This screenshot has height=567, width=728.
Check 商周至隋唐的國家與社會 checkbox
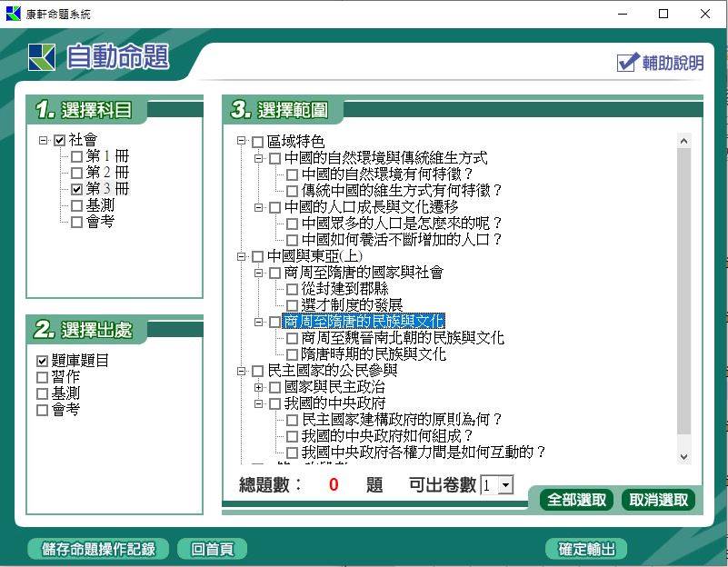[x=274, y=273]
